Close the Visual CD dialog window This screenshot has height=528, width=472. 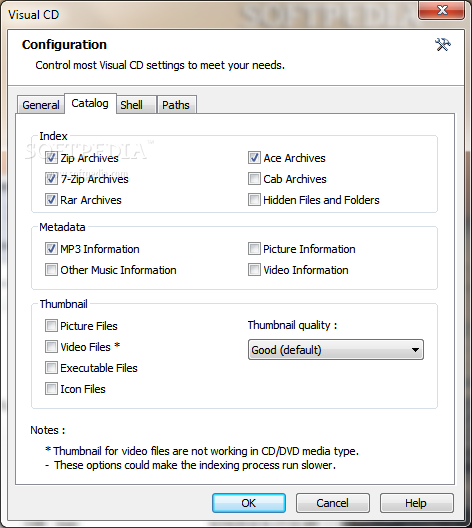click(x=442, y=10)
